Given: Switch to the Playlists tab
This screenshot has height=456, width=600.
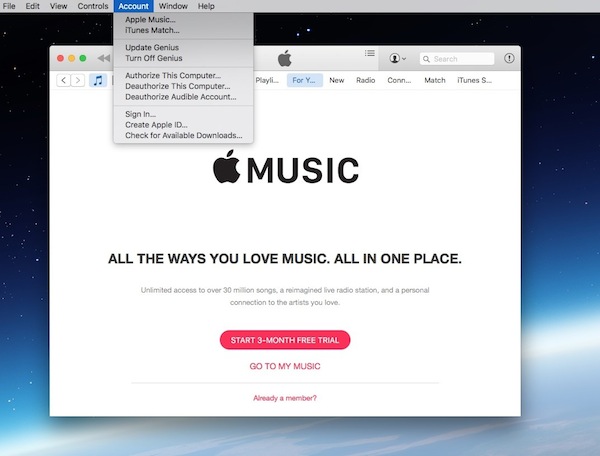Looking at the screenshot, I should 267,80.
